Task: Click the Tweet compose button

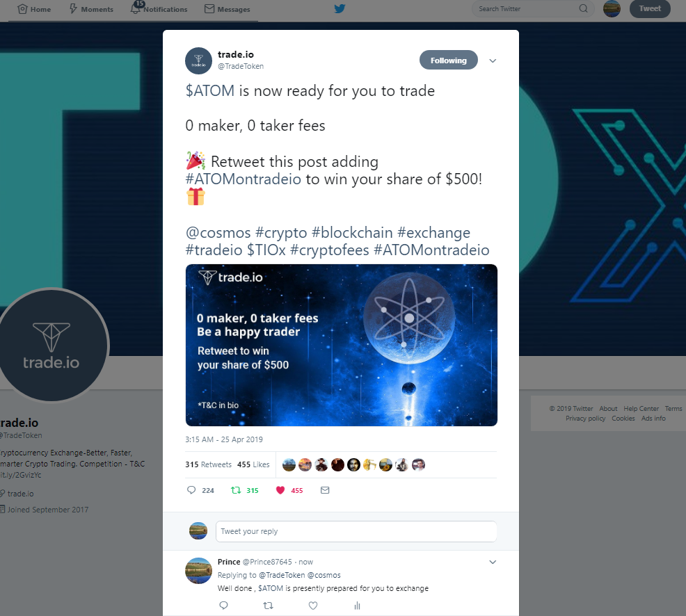Action: [650, 9]
